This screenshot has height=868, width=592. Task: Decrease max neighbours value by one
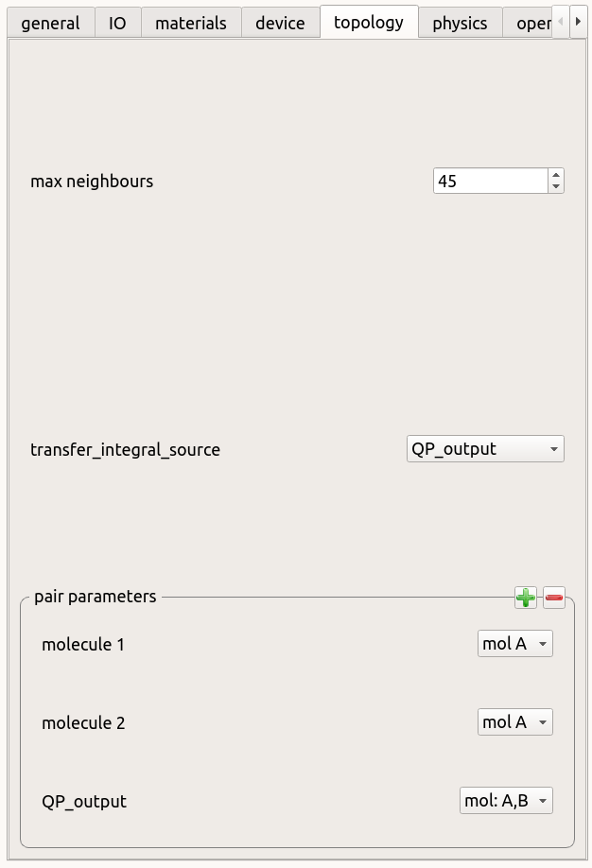[x=556, y=186]
